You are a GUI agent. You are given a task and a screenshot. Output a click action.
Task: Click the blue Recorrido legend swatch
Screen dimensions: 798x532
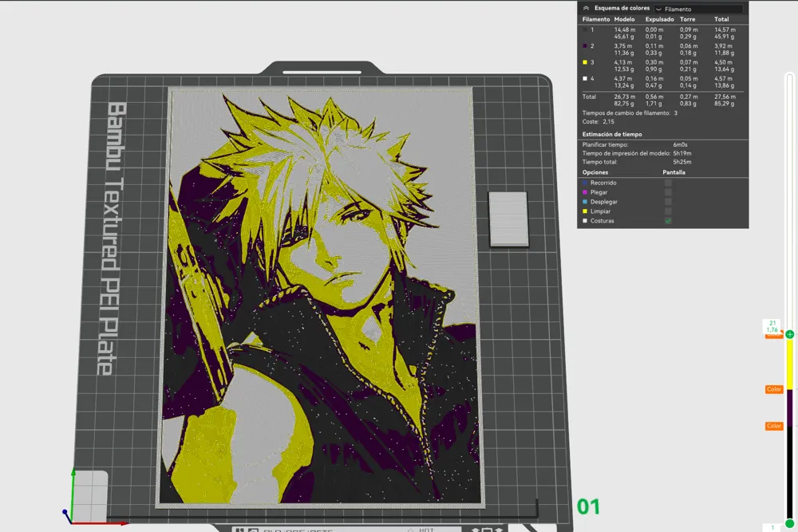(x=585, y=183)
